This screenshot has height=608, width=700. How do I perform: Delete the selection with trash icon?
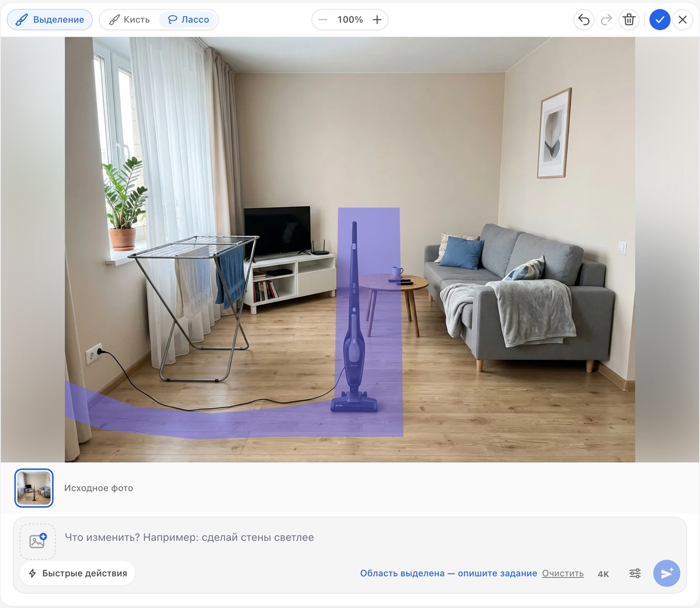point(629,20)
